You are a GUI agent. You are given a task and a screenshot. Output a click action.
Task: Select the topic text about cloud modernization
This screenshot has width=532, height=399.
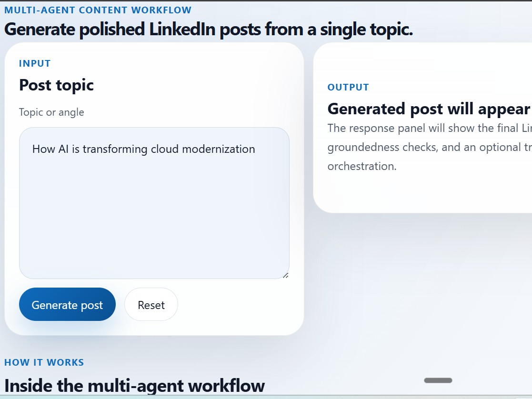point(143,149)
